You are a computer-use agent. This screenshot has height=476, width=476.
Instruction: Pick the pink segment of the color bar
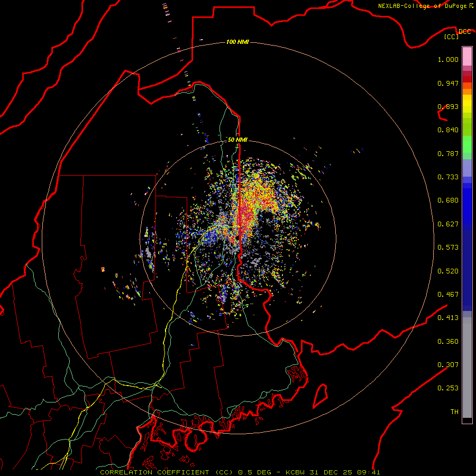[467, 57]
